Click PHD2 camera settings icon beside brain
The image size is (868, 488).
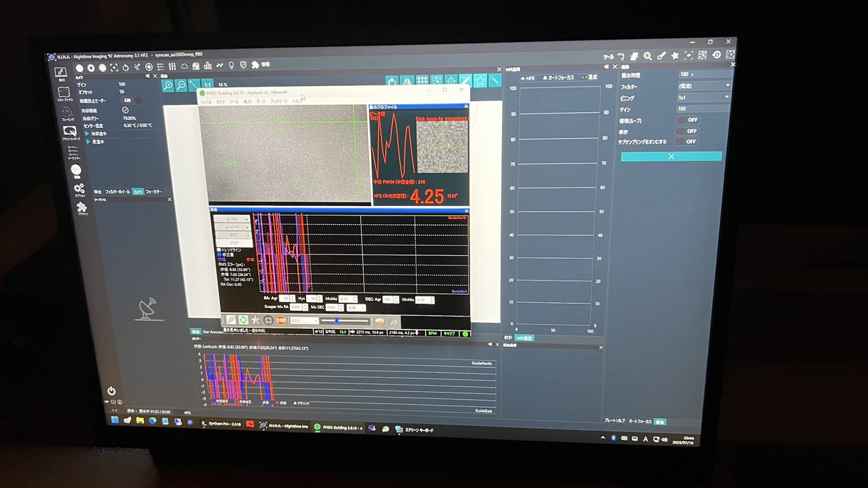393,322
